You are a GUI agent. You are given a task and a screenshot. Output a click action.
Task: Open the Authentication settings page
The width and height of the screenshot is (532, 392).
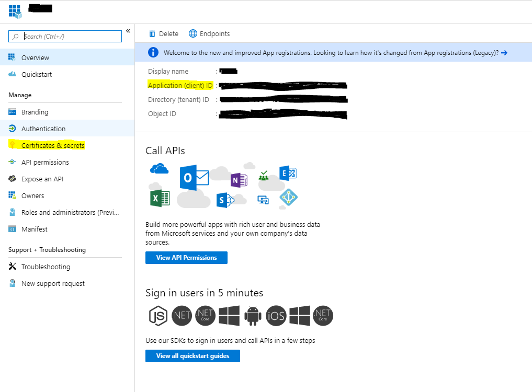pyautogui.click(x=43, y=129)
